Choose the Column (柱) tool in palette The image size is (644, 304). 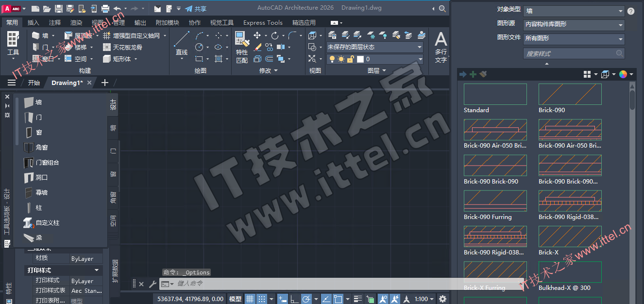click(34, 207)
